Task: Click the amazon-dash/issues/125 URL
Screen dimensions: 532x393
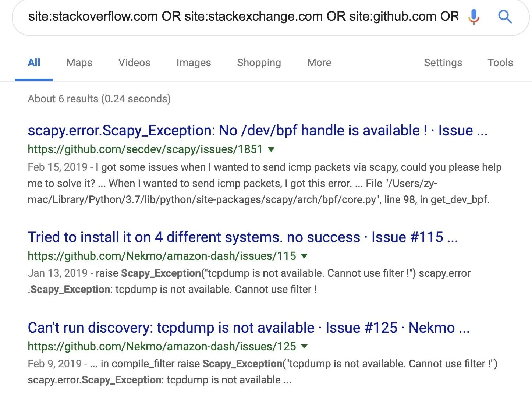Action: [x=162, y=346]
